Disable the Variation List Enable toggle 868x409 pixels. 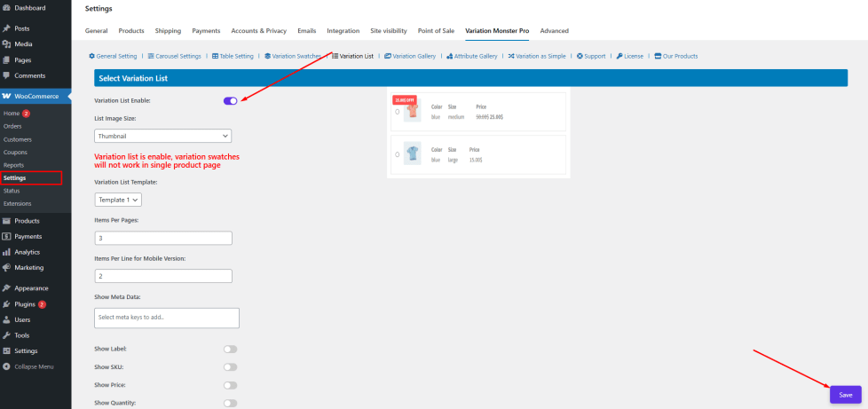(x=230, y=101)
